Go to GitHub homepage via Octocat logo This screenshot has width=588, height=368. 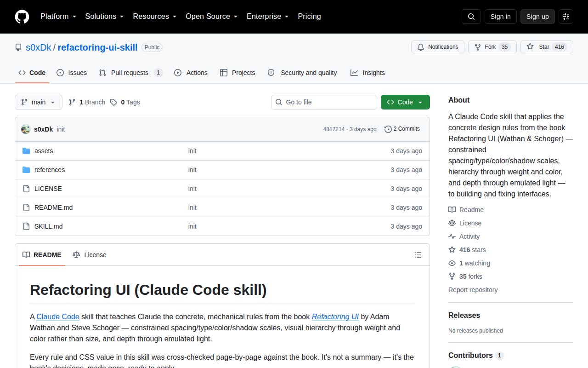[22, 17]
